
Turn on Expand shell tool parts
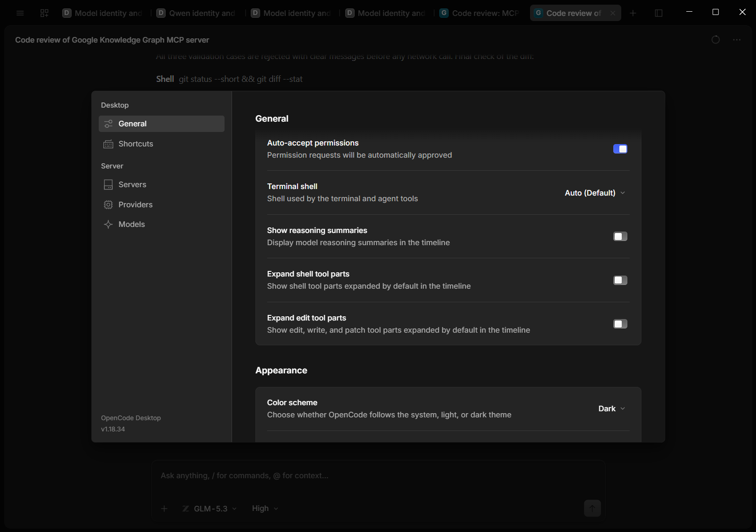[620, 280]
